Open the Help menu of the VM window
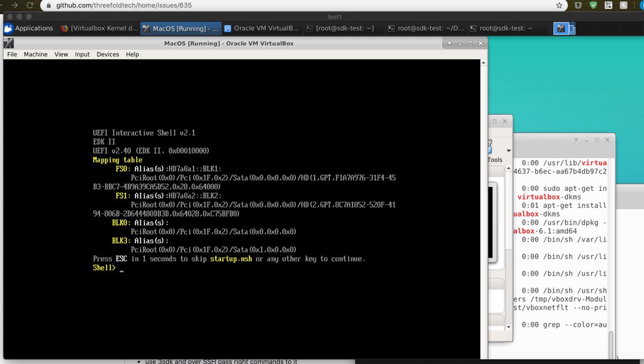Screen dimensions: 644x364 [x=132, y=54]
